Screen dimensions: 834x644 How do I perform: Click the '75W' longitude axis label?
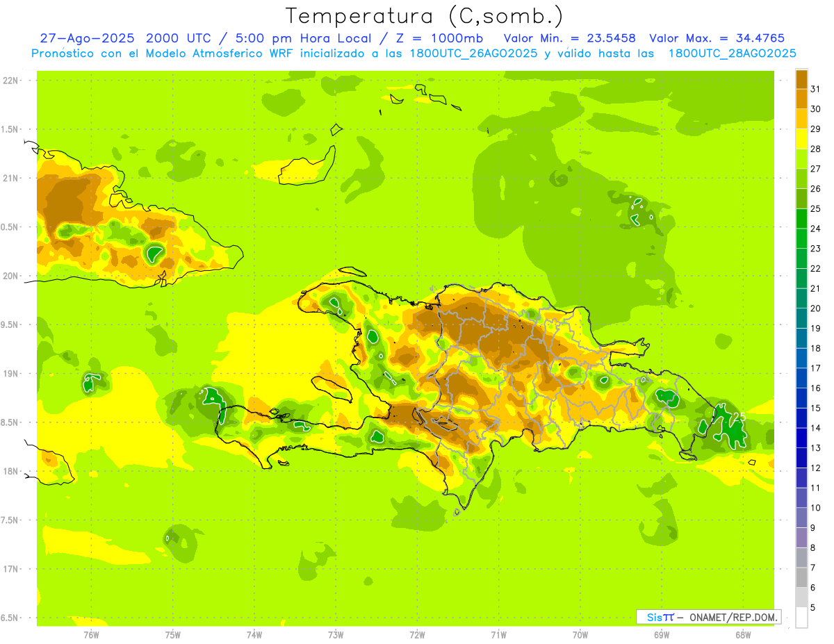(173, 634)
